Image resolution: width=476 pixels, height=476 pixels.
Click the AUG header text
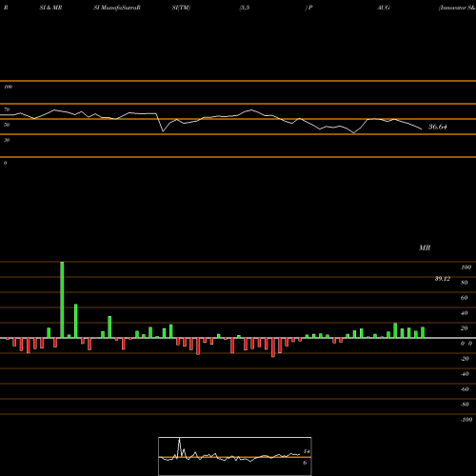click(384, 8)
